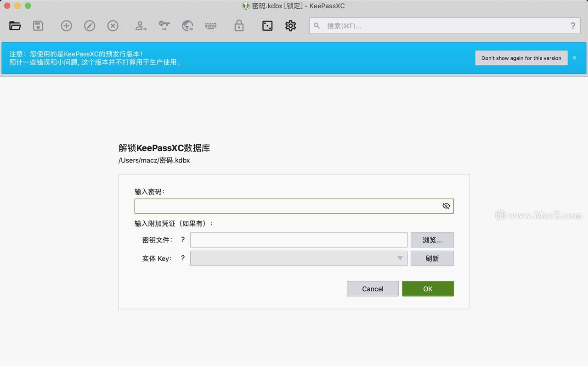Click the 输入密码 label
The height and width of the screenshot is (366, 588).
[150, 191]
